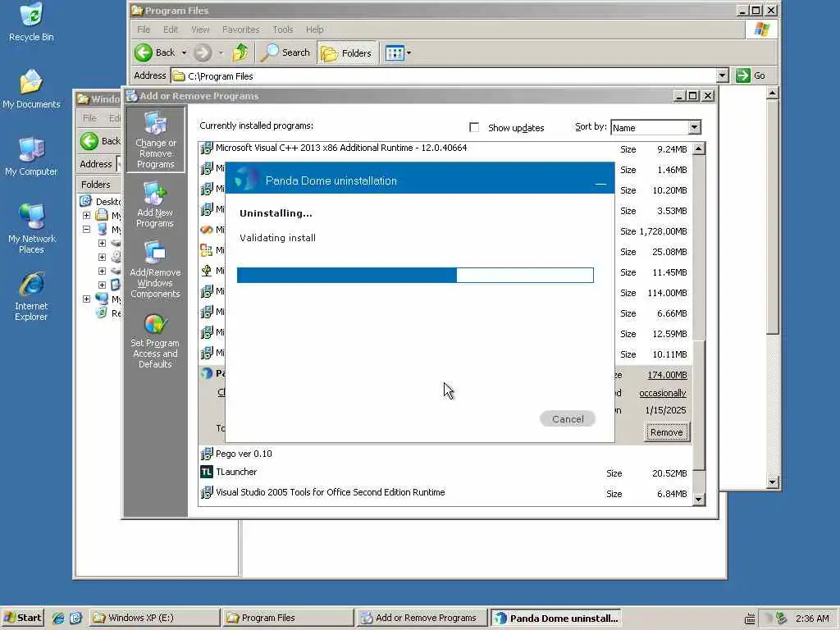Click Remove button for Panda entry
This screenshot has width=840, height=630.
[x=666, y=432]
